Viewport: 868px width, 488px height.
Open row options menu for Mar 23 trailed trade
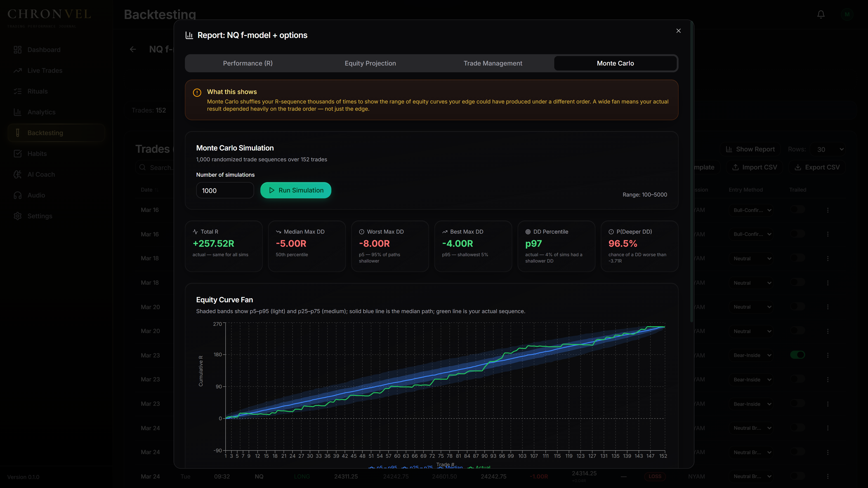click(828, 355)
